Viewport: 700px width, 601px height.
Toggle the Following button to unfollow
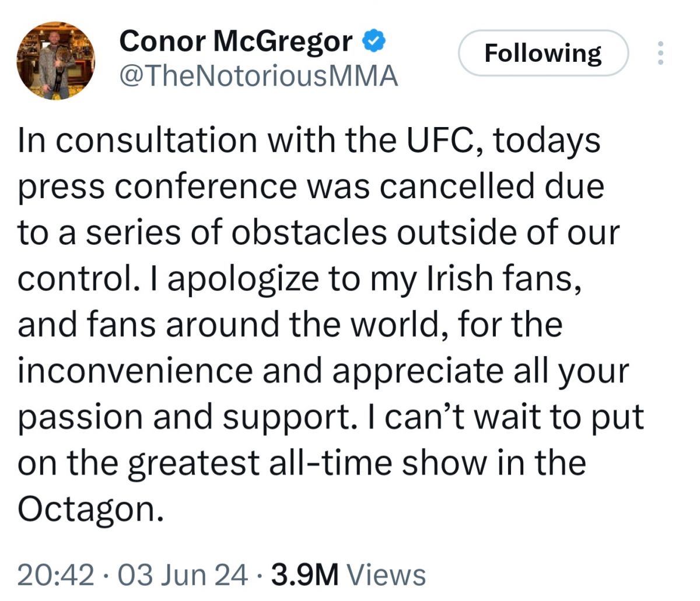pos(543,52)
